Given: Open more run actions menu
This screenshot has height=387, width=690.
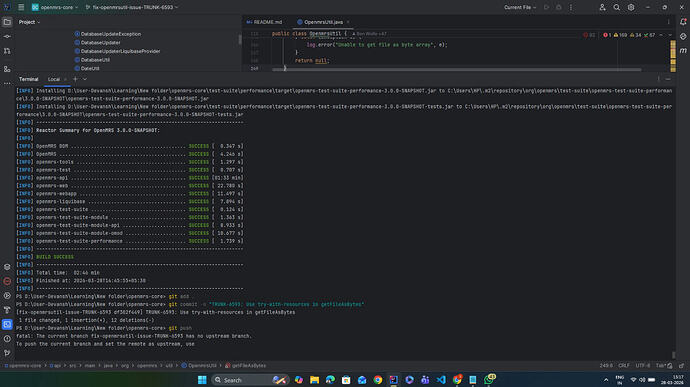Looking at the screenshot, I should [x=571, y=7].
